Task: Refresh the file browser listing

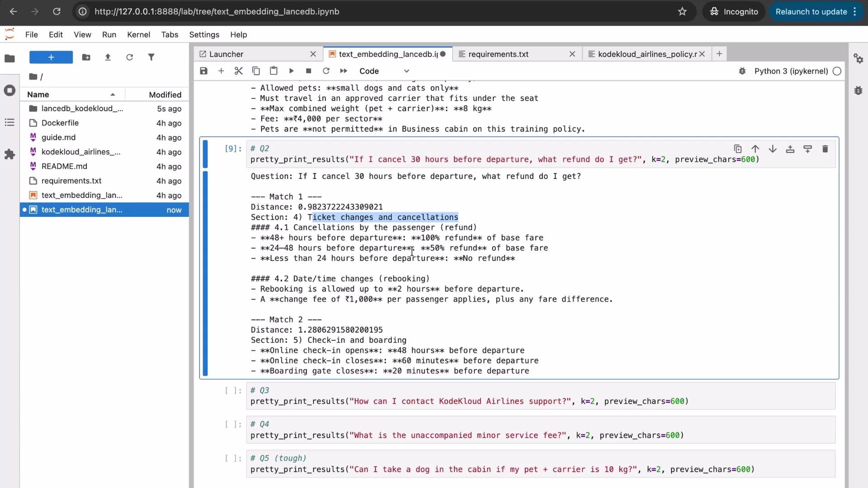Action: (129, 57)
